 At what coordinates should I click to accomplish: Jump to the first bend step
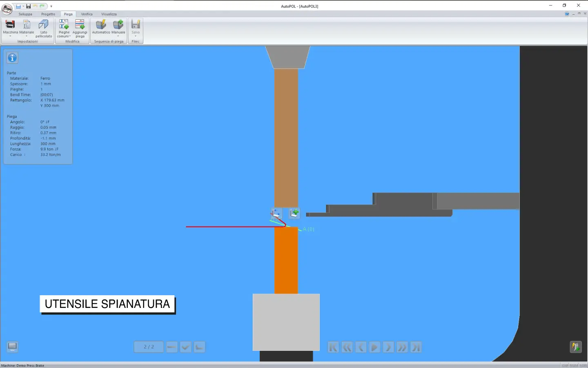(333, 347)
